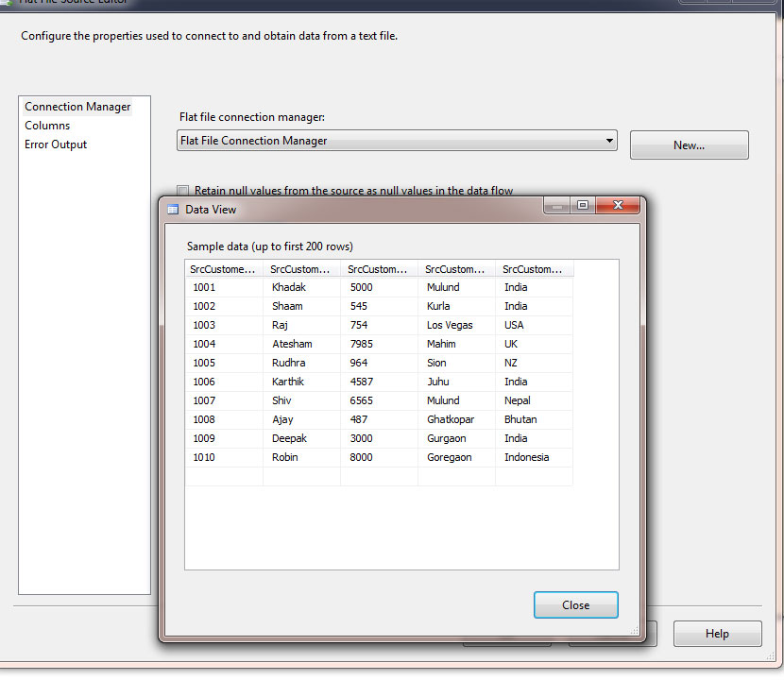Click the last SrcCustomer column header
This screenshot has width=784, height=680.
533,268
